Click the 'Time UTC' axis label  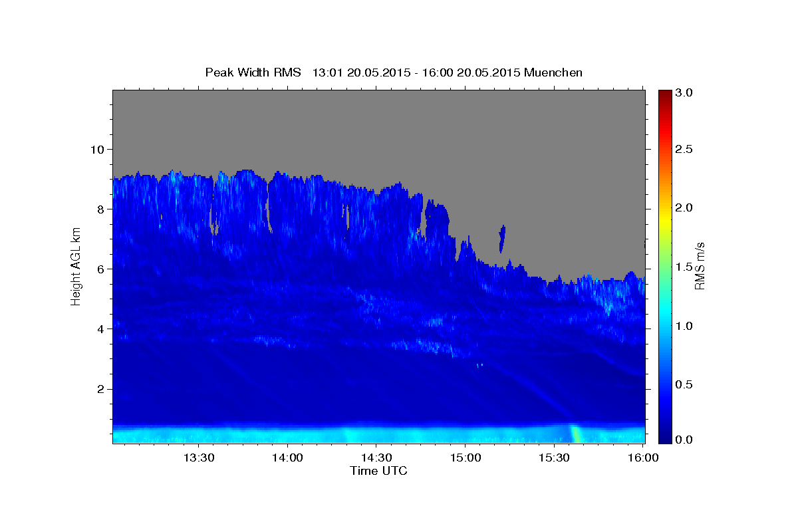click(378, 471)
